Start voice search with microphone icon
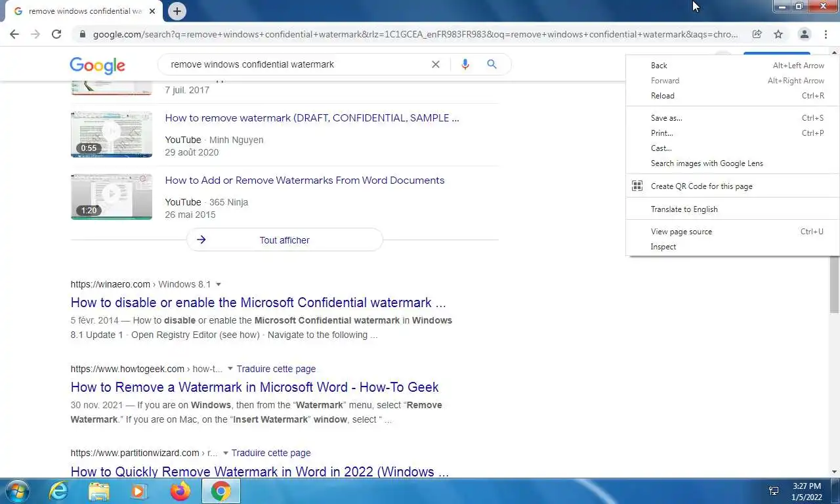 [x=465, y=64]
